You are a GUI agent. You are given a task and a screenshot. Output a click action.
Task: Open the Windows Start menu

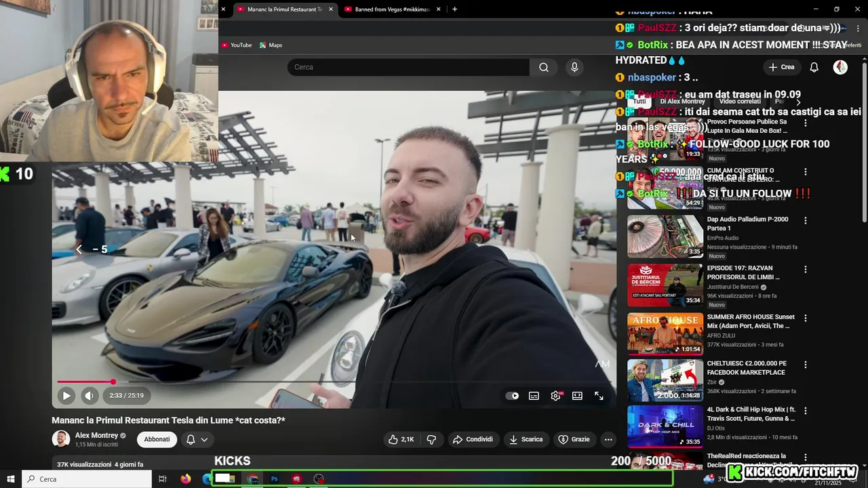tap(10, 479)
